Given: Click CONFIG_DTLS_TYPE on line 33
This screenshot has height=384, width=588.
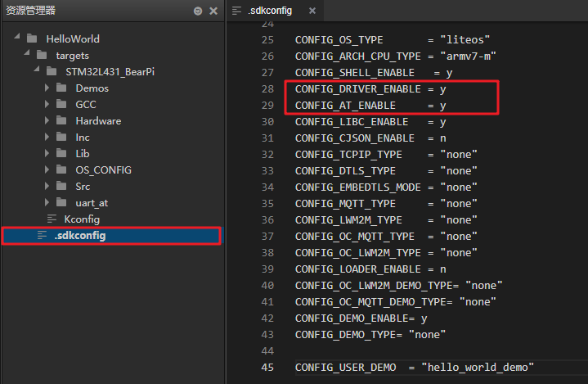Looking at the screenshot, I should pyautogui.click(x=345, y=171).
